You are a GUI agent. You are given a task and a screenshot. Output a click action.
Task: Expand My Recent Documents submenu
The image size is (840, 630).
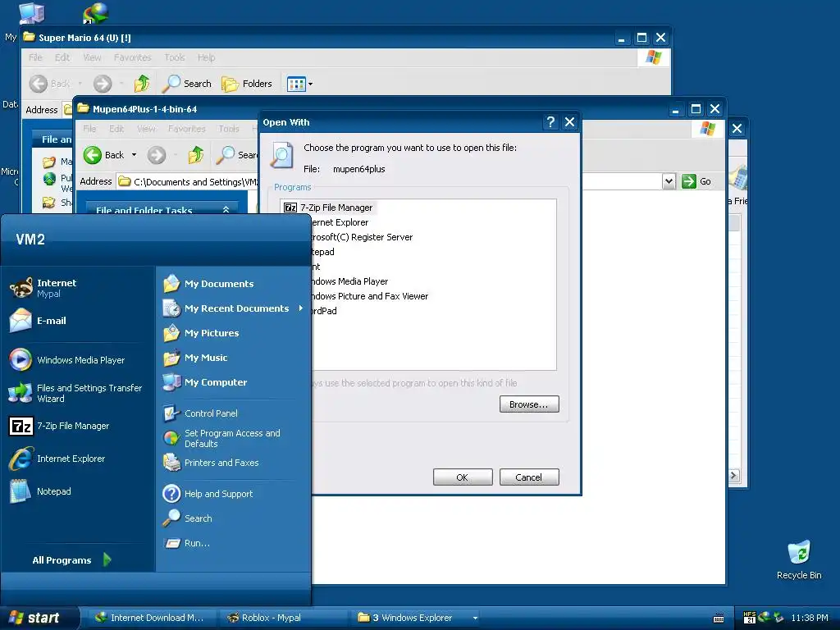tap(233, 308)
